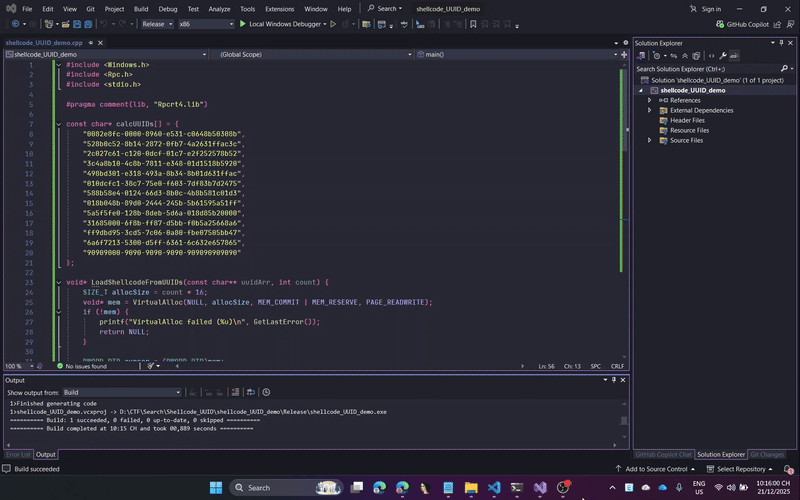Open Solution Explorer properties wrench icon
This screenshot has width=800, height=500.
point(722,55)
